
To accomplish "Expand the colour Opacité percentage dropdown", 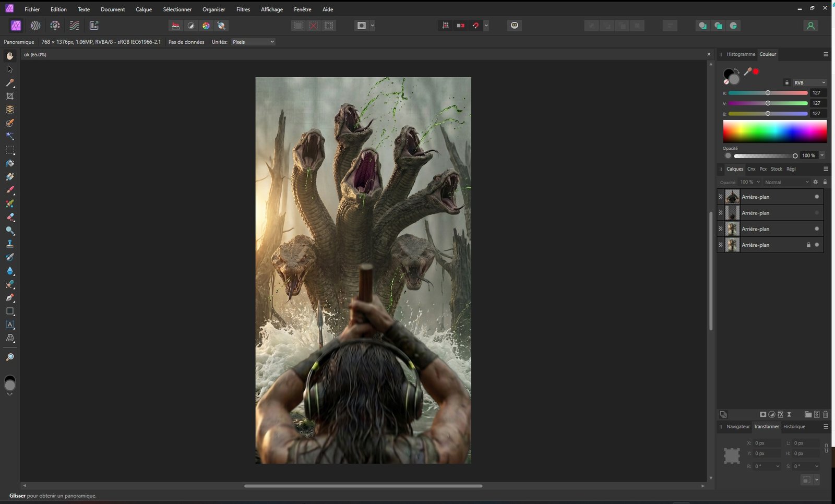I will coord(822,155).
